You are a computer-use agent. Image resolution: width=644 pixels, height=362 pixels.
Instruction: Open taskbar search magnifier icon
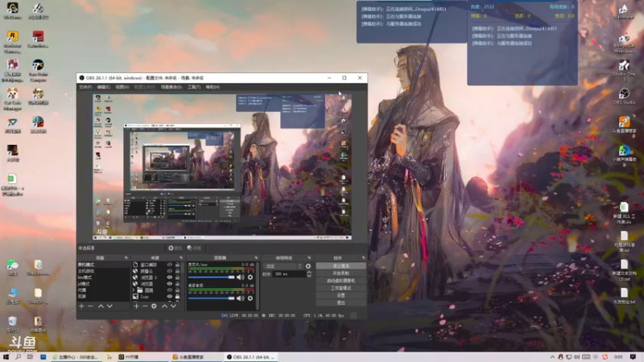(19, 357)
